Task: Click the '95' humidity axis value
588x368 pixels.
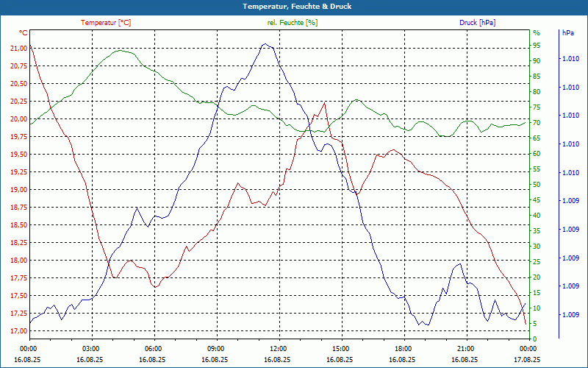Action: pos(537,46)
